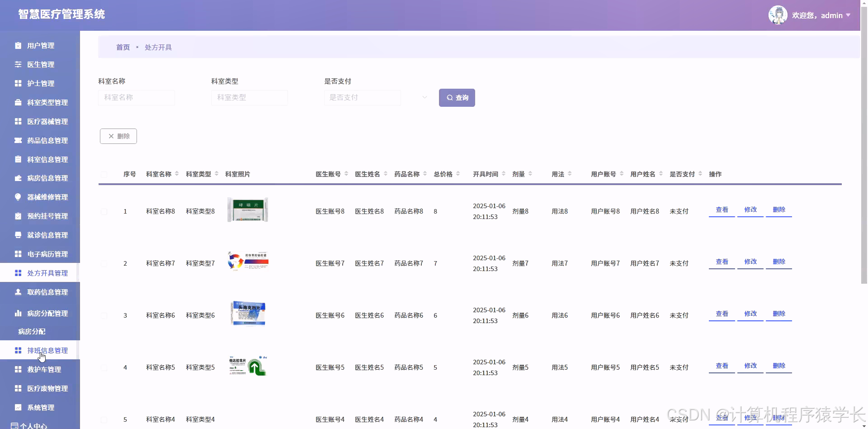Screen dimensions: 868x429
Task: Click 查看 for 科室名称8 row
Action: pos(722,210)
